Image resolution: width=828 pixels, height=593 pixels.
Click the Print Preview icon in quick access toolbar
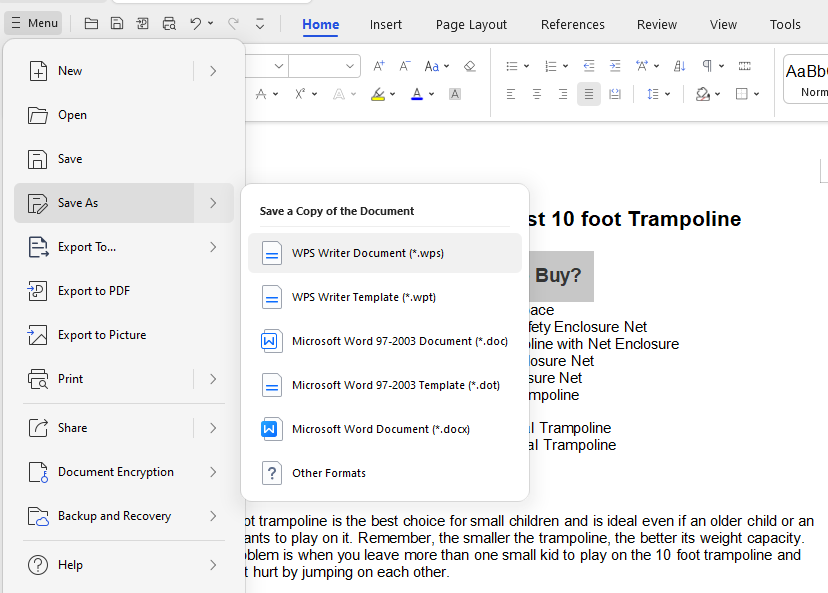tap(168, 22)
